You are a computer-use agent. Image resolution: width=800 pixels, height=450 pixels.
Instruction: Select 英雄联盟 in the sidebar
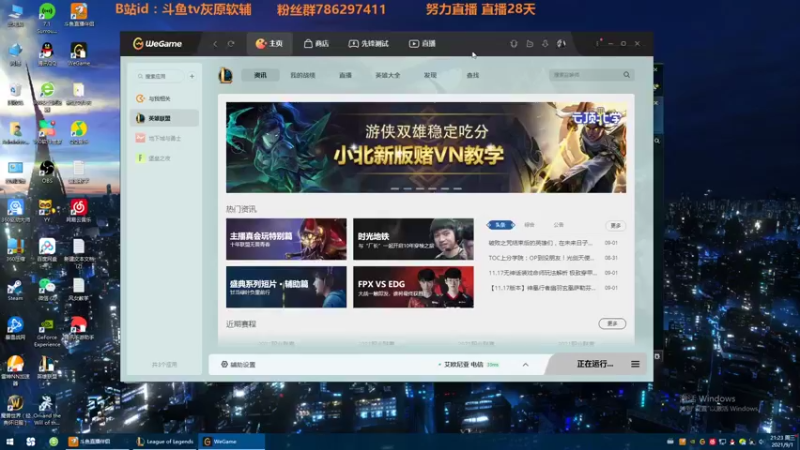click(x=164, y=118)
